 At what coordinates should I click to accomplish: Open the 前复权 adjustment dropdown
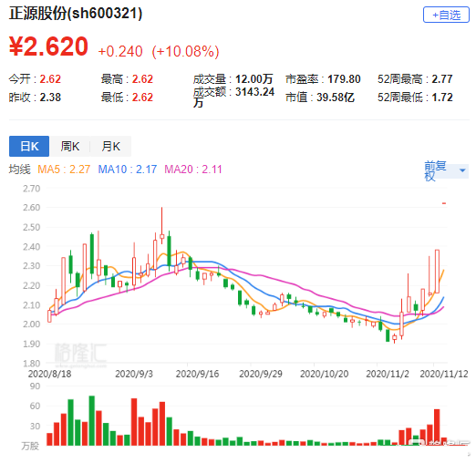(446, 170)
